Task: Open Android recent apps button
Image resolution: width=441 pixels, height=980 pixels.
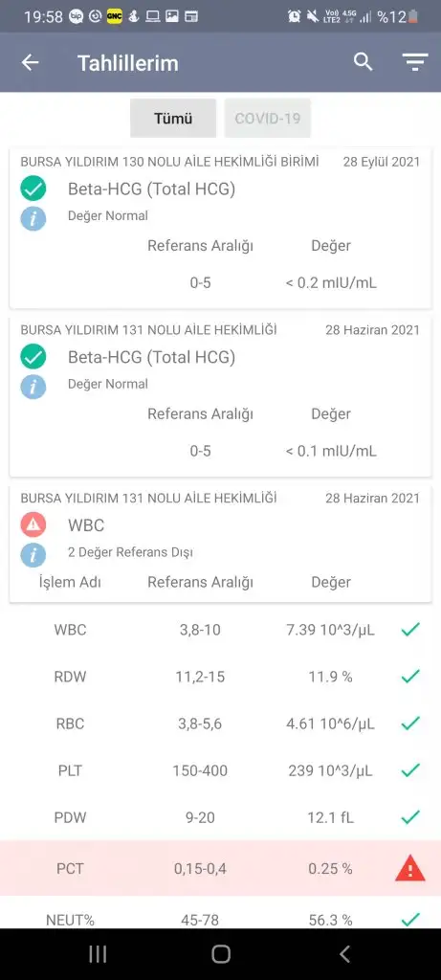Action: pos(98,954)
